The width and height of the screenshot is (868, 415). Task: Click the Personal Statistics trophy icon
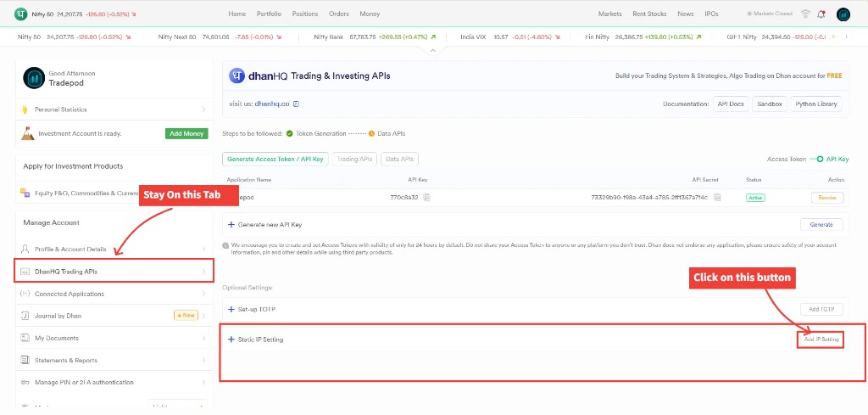click(25, 109)
